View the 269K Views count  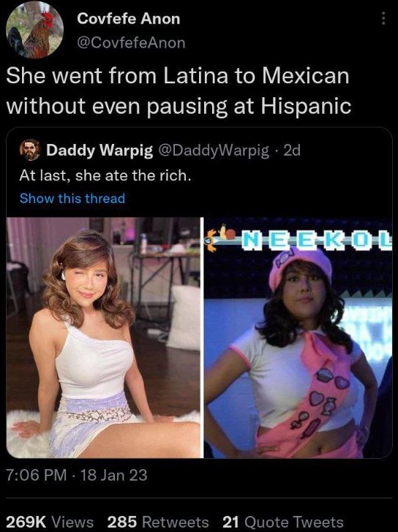pos(50,522)
